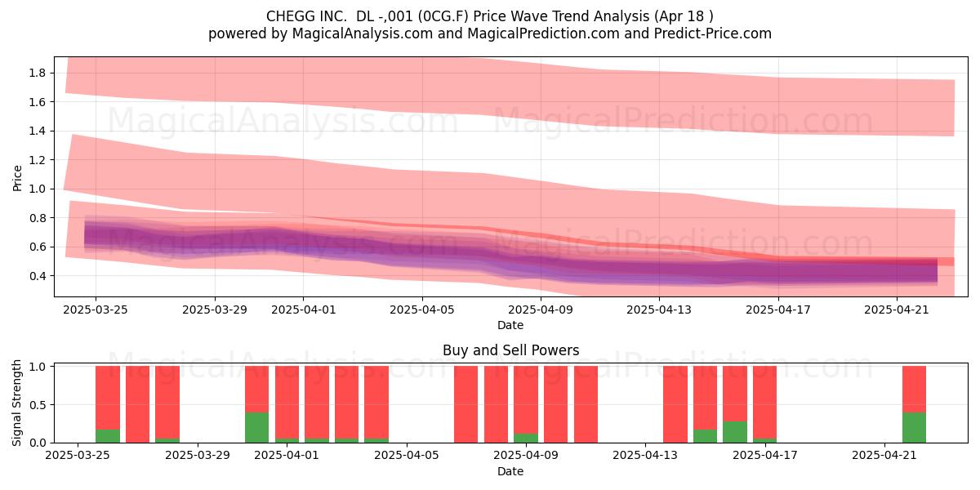
Task: Click the 2025-03-29 date tick in the price chart
Action: coord(215,310)
